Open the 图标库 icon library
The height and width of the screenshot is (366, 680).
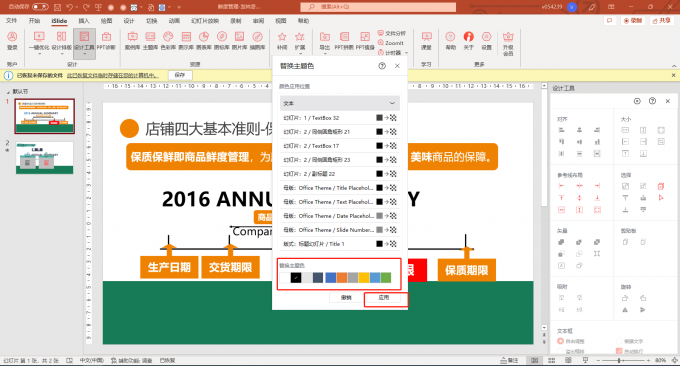click(222, 41)
